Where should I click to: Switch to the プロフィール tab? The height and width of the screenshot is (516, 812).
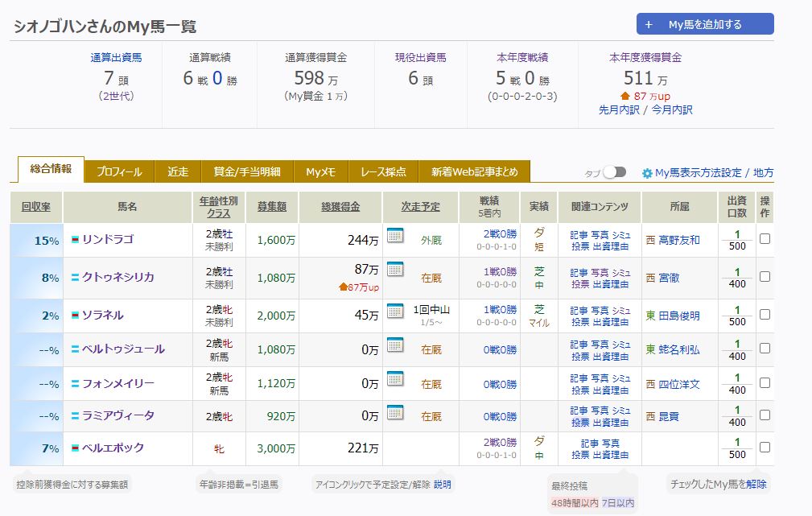tap(119, 171)
